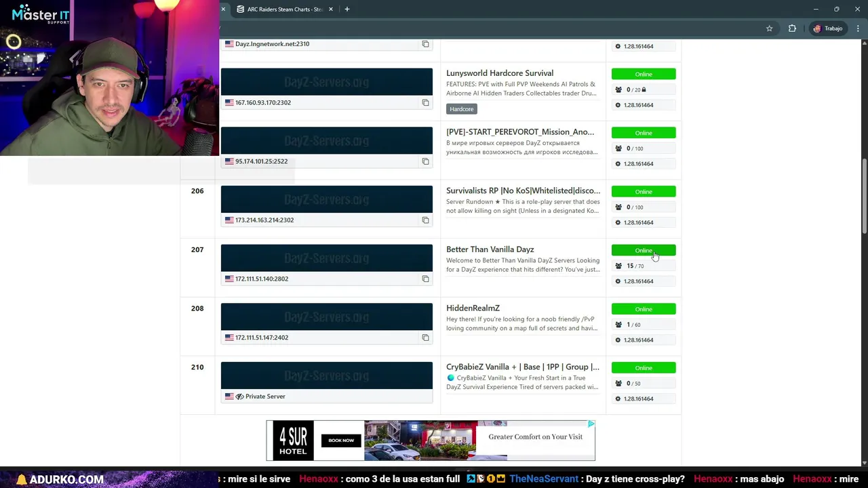Copy address 173.214.163.214:2302 icon
The image size is (868, 488).
pos(425,220)
